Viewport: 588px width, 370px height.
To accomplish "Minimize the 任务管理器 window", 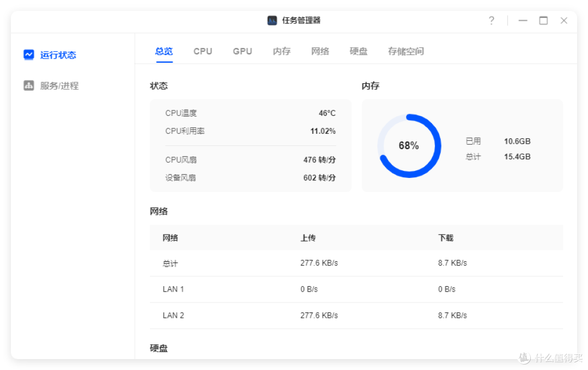I will [x=523, y=21].
